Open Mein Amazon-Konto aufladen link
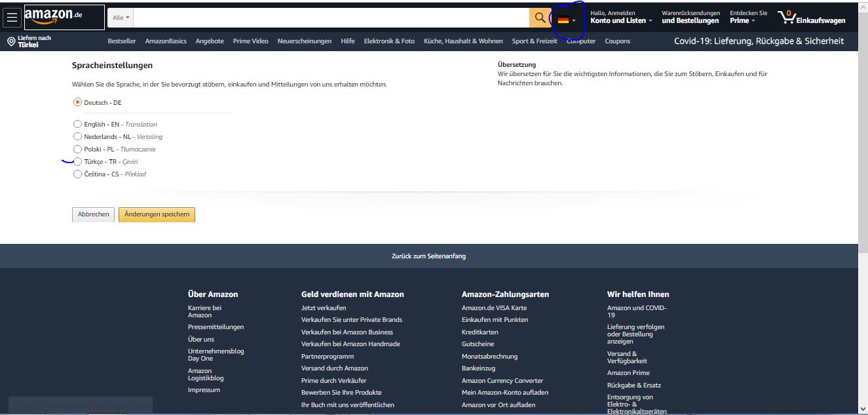The height and width of the screenshot is (415, 868). point(505,393)
